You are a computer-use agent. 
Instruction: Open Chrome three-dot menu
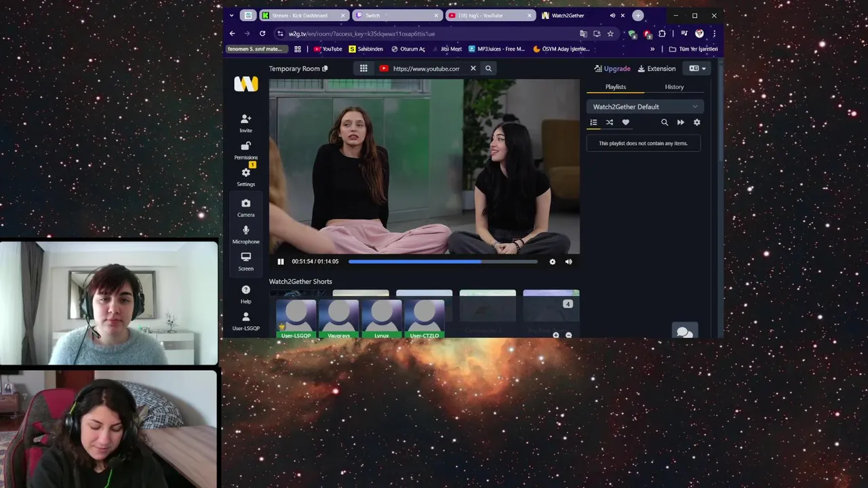pyautogui.click(x=714, y=34)
